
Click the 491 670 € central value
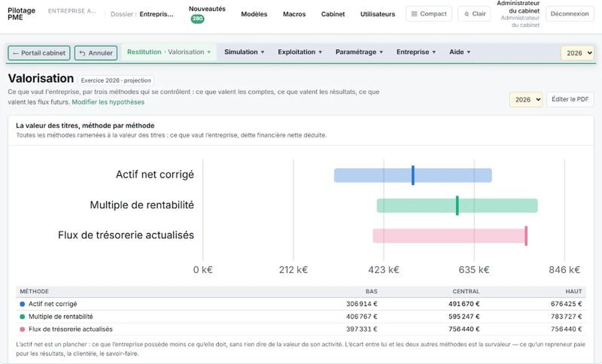point(464,304)
